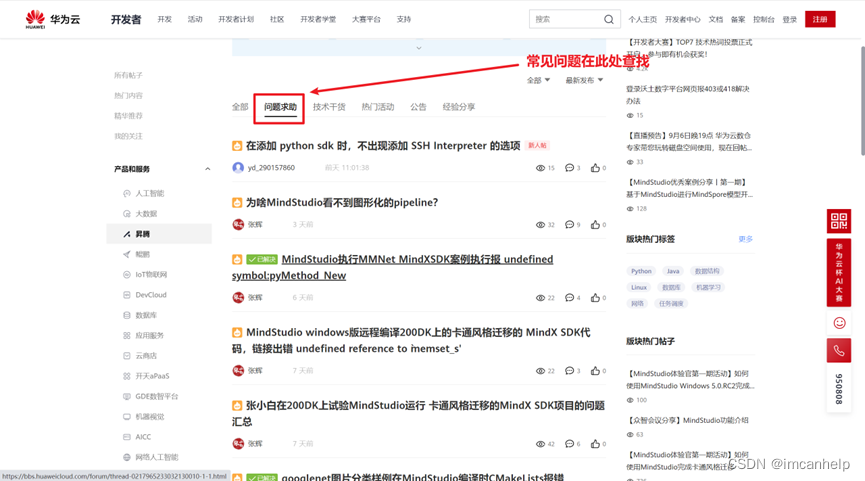865x481 pixels.
Task: Select the Java tag
Action: point(673,271)
